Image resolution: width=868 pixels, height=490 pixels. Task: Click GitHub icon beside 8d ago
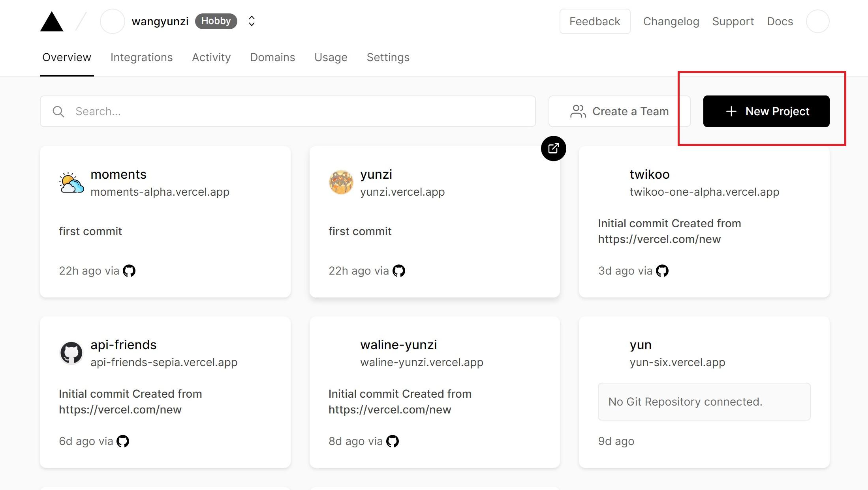click(x=393, y=441)
